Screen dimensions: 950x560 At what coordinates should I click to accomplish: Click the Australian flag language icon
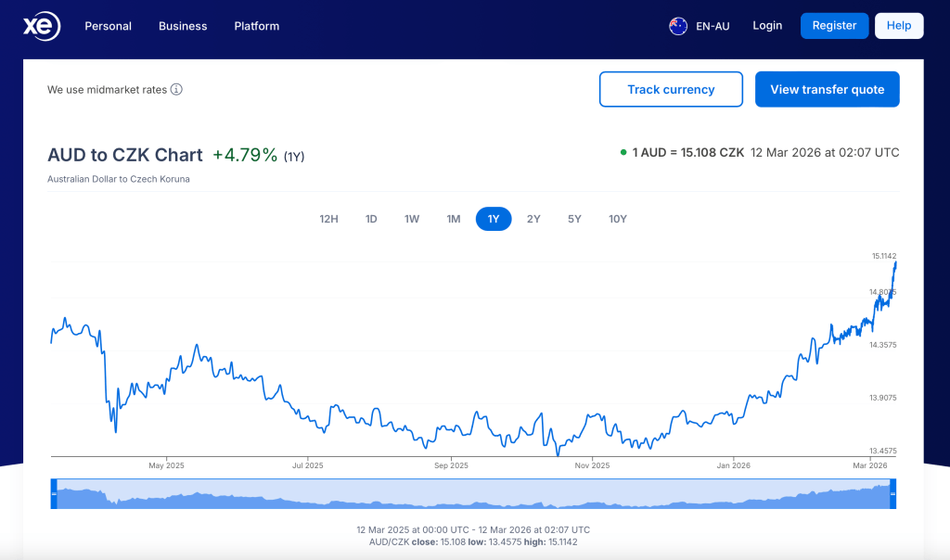[678, 26]
